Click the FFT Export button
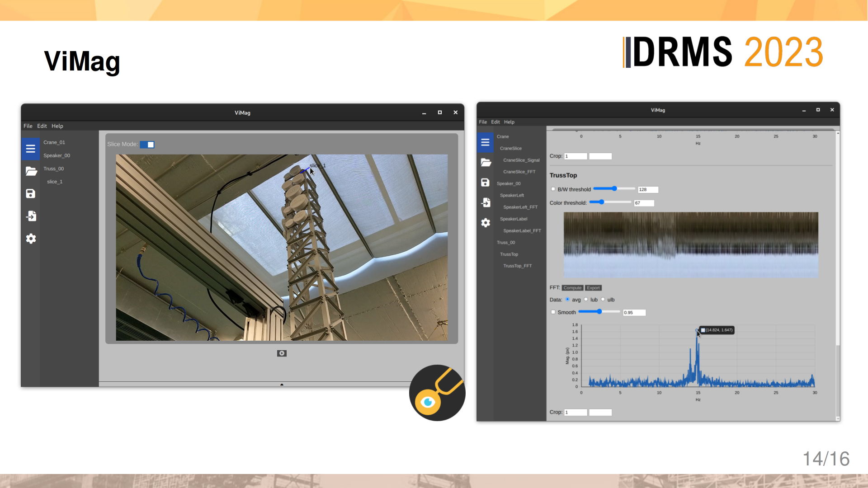This screenshot has height=488, width=868. pos(593,288)
